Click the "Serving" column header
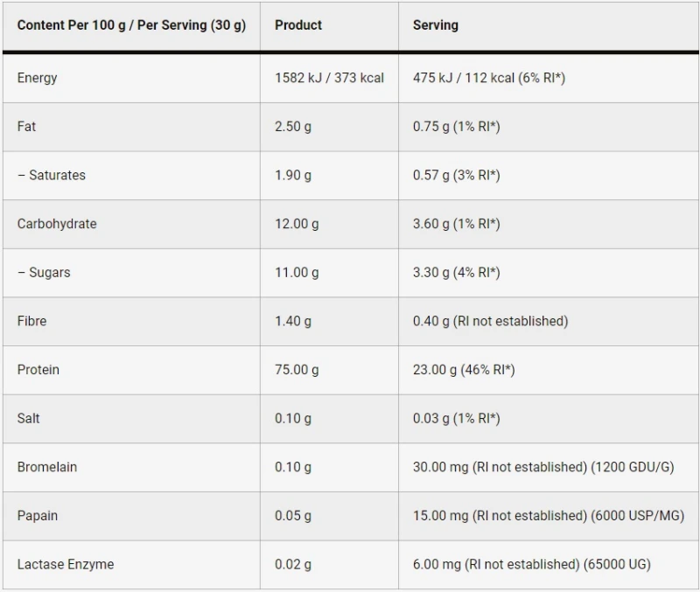The width and height of the screenshot is (700, 592). [435, 25]
